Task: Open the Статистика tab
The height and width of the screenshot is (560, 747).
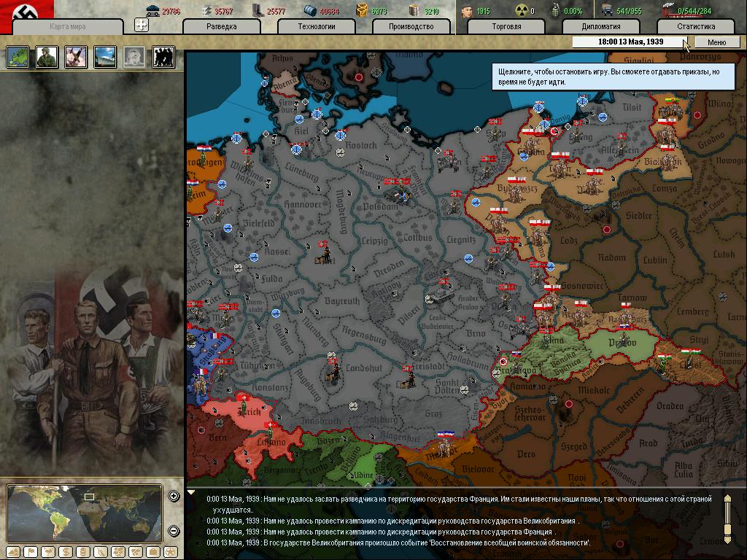Action: coord(696,27)
